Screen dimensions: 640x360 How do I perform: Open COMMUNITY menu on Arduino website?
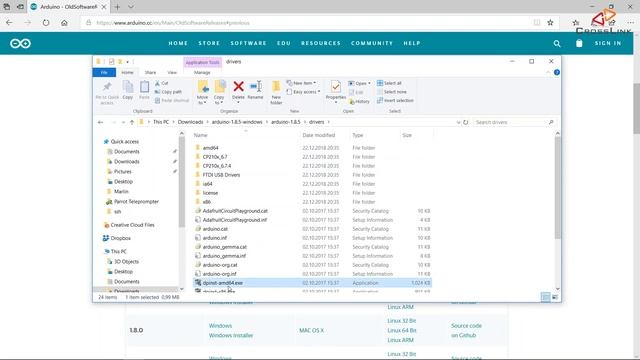click(x=372, y=43)
